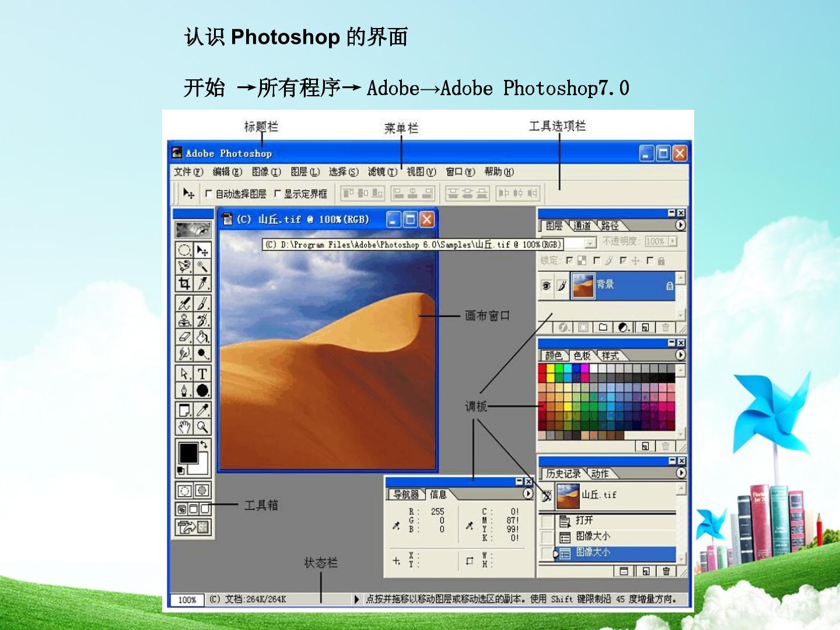Select the Smudge tool

coord(184,353)
